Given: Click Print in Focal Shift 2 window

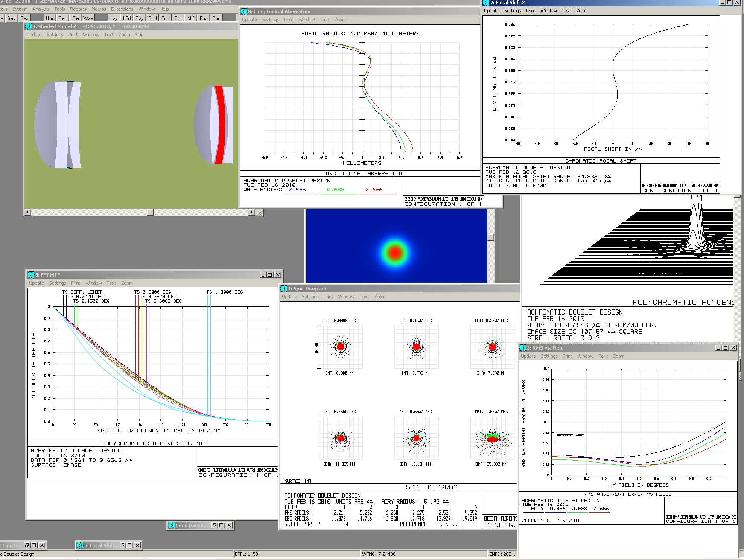Looking at the screenshot, I should click(531, 11).
